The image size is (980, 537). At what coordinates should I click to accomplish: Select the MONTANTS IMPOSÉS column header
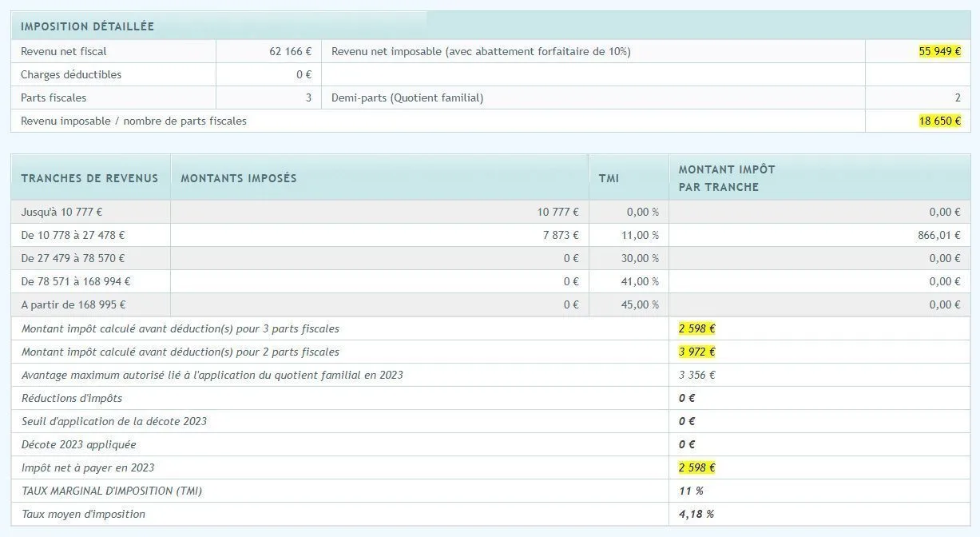238,178
